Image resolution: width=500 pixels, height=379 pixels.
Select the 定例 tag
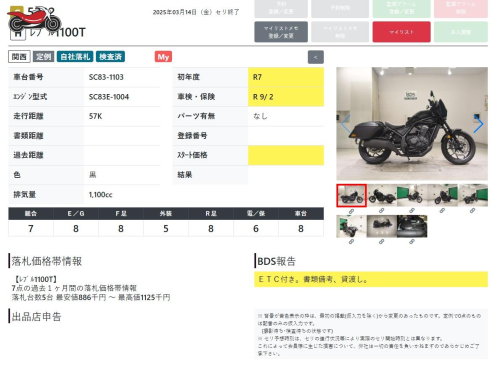pos(44,57)
